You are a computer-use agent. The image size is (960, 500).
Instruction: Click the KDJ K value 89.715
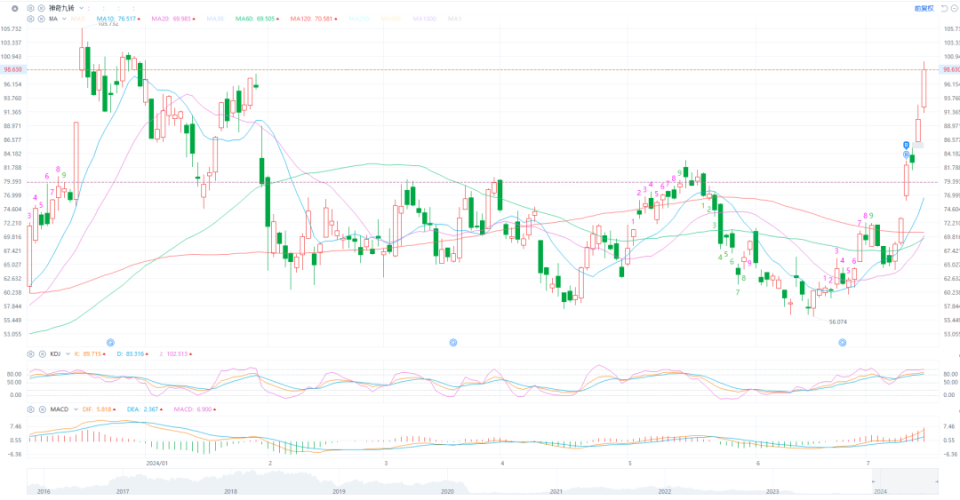click(x=90, y=354)
